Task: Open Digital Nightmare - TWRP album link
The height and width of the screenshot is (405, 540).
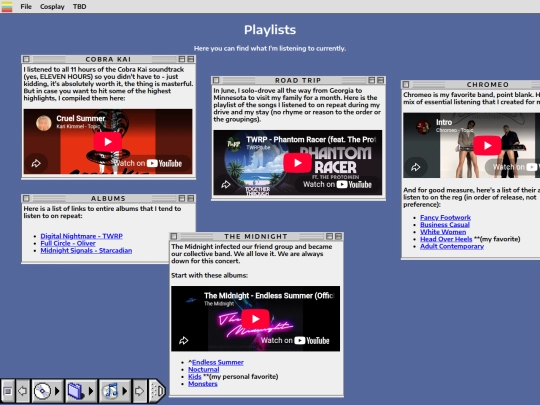Action: [x=82, y=236]
